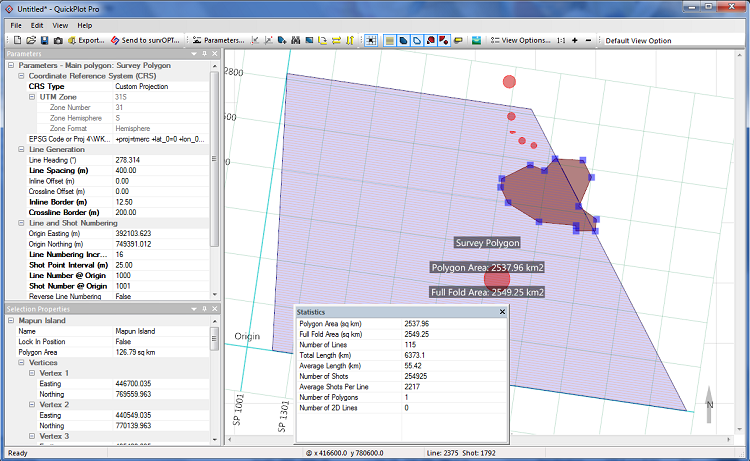Click the Export button
This screenshot has width=750, height=461.
(x=85, y=40)
